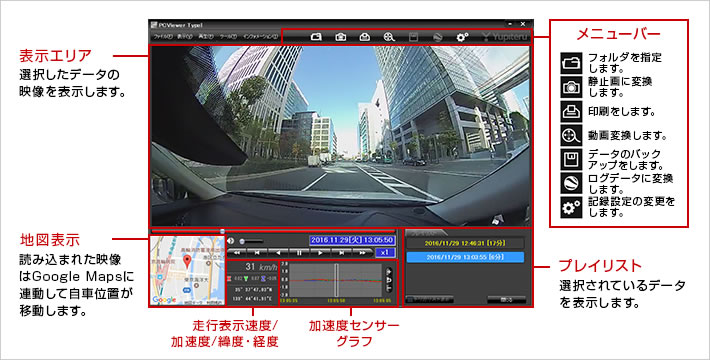Open the folder selection icon in the toolbar
The image size is (710, 360).
coord(316,37)
